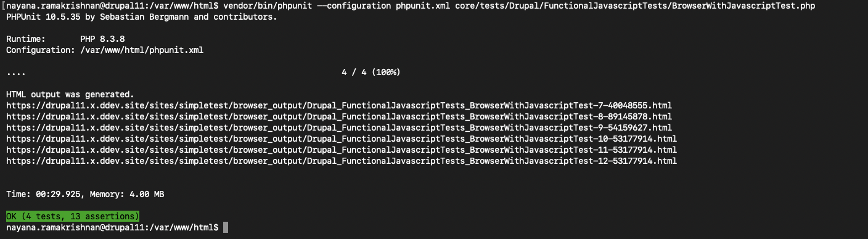Click the HTML output was generated message
This screenshot has height=239, width=868.
(x=70, y=94)
